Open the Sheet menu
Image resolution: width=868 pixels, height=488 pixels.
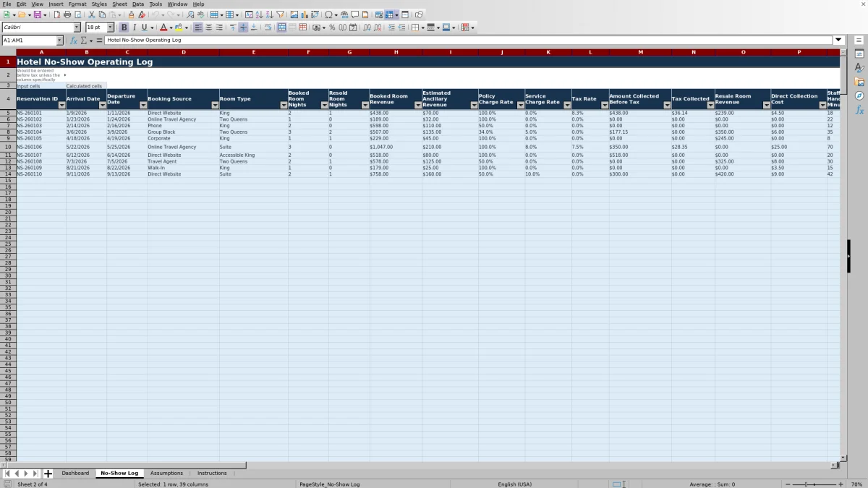[x=119, y=4]
